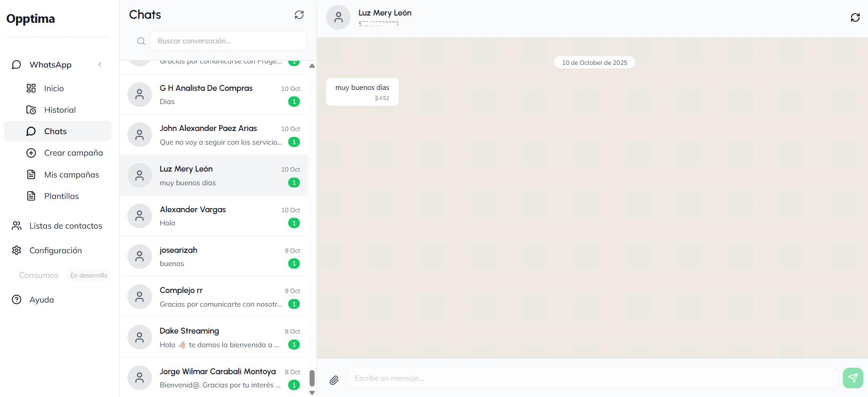Click chat list scroll down arrow

tap(312, 393)
